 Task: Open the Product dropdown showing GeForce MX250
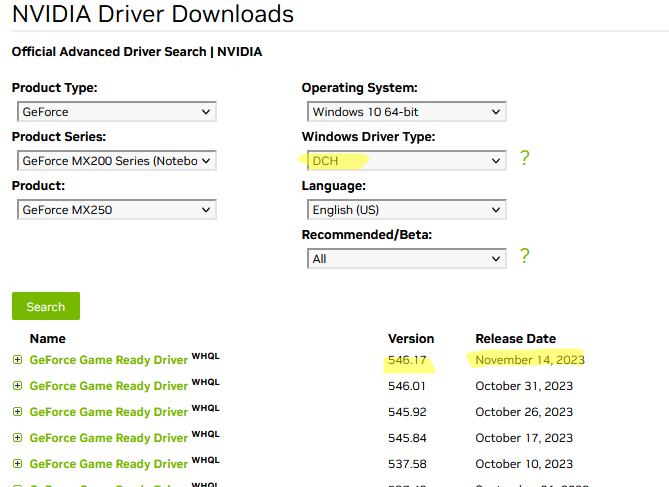coord(117,210)
